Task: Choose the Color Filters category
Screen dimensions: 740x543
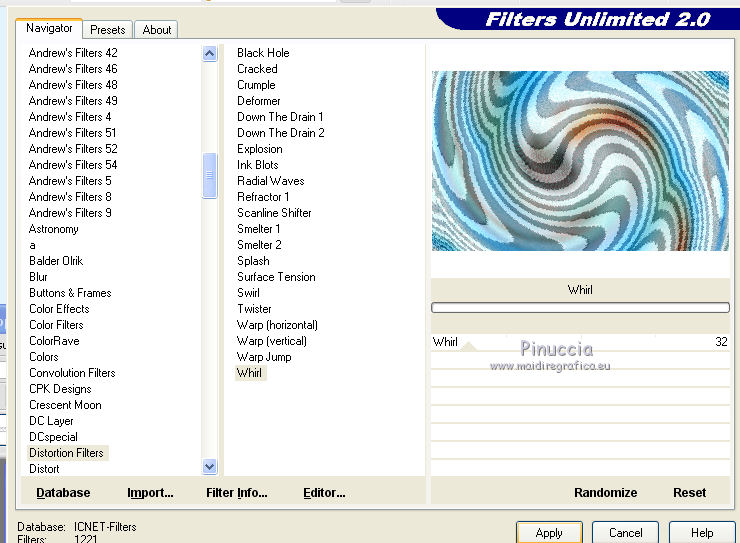Action: tap(56, 325)
